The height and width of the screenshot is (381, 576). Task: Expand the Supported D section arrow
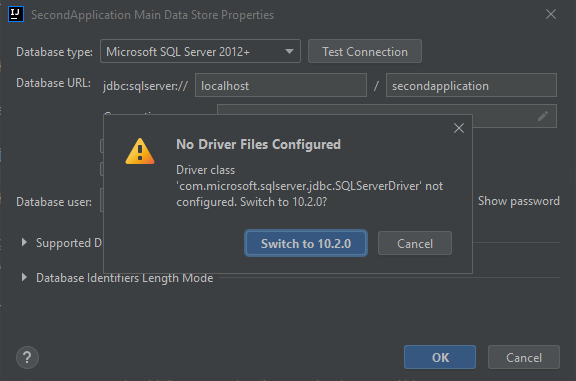[24, 242]
